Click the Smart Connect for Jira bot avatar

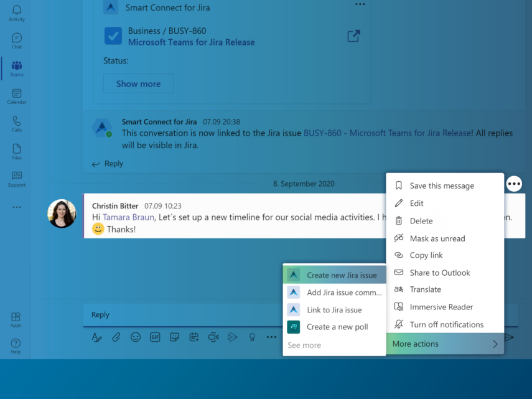[x=102, y=128]
